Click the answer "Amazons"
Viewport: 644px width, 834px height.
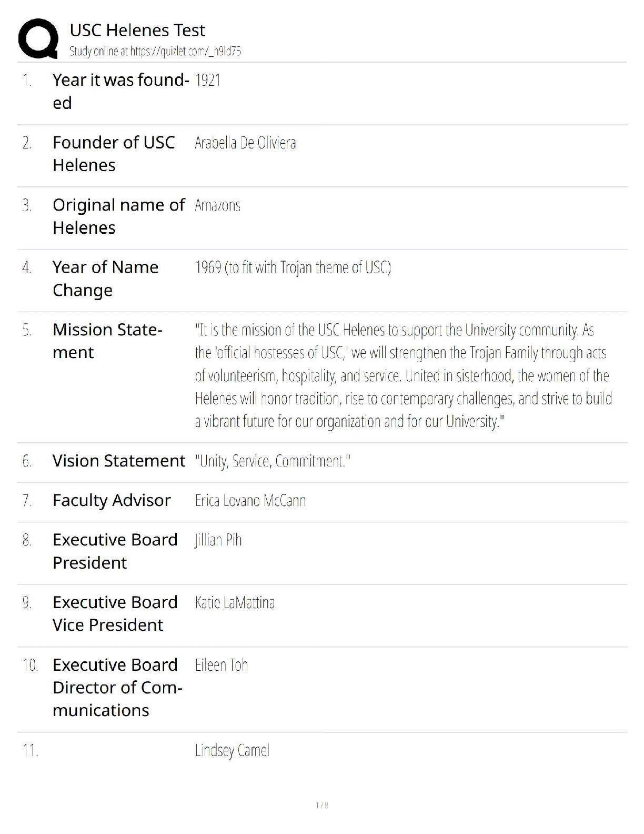click(217, 205)
